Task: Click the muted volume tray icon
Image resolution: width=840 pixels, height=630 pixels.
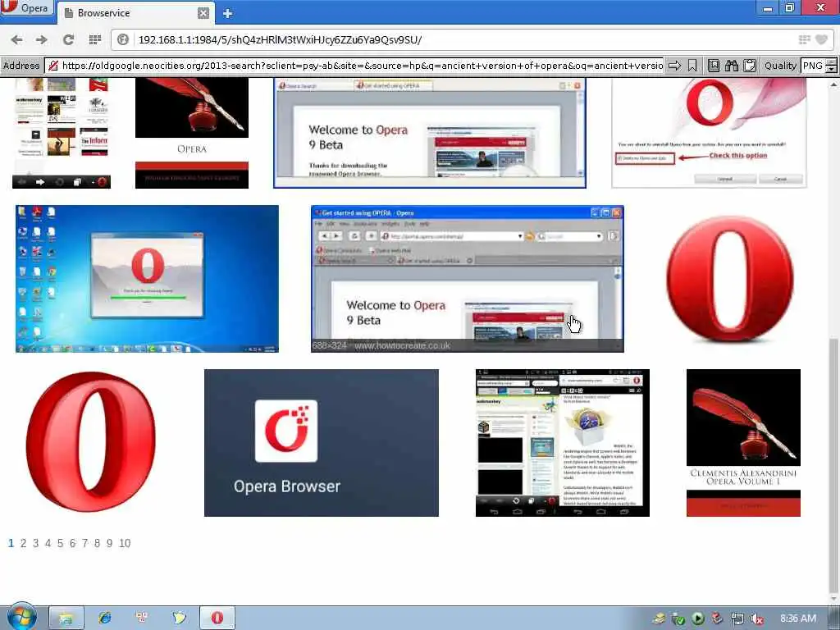Action: coord(757,619)
